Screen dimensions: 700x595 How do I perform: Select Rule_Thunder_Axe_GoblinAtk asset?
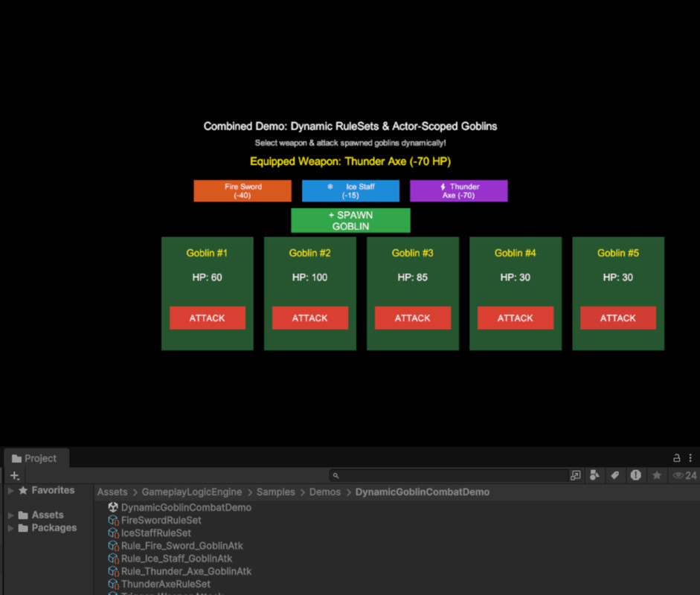point(186,571)
